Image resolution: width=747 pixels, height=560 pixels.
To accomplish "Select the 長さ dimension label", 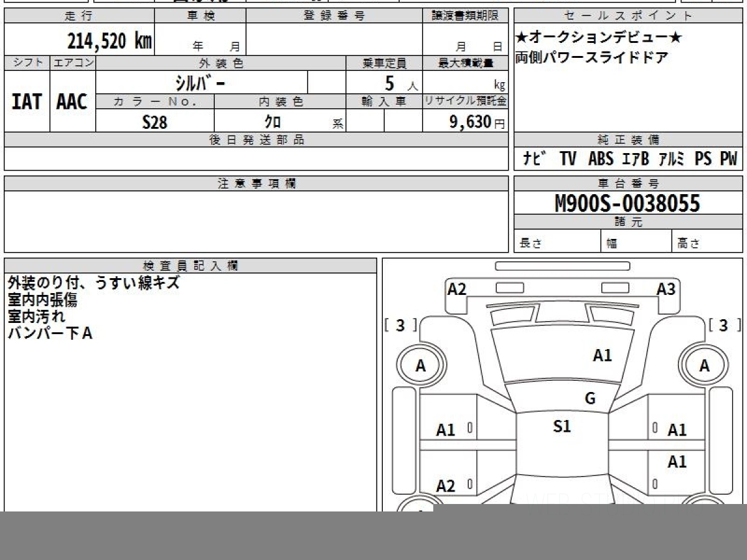I will [530, 244].
